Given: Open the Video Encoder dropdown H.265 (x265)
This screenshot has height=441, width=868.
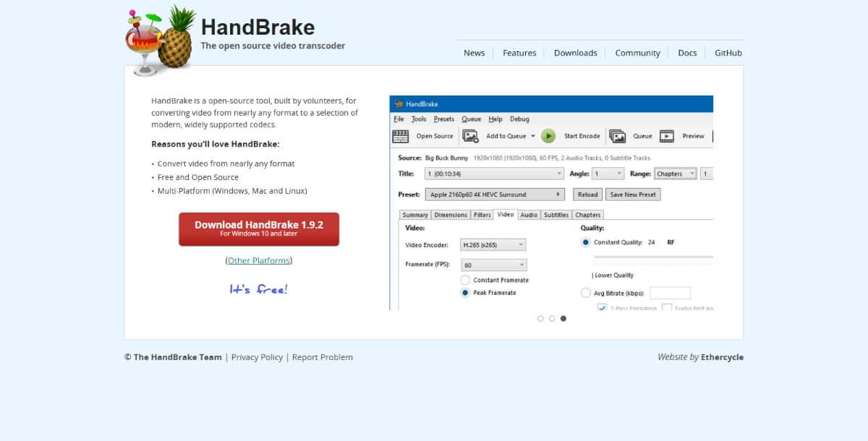Looking at the screenshot, I should pyautogui.click(x=493, y=245).
